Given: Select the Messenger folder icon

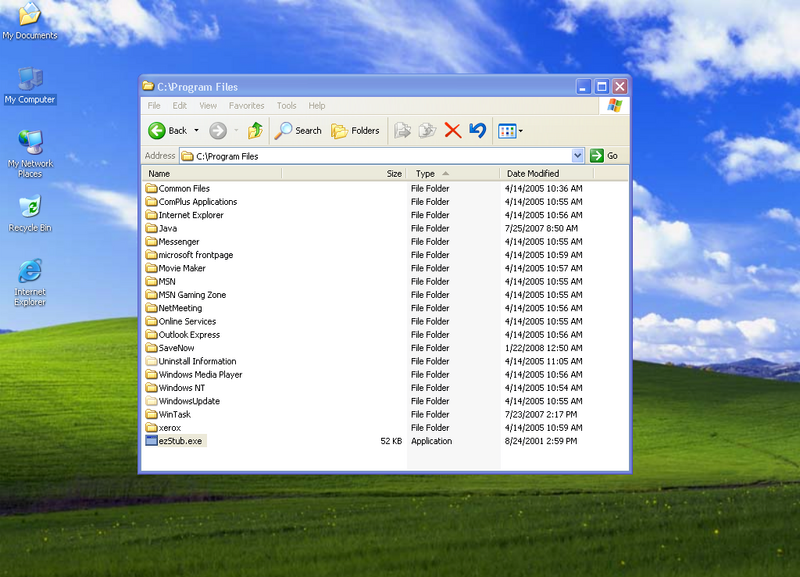Looking at the screenshot, I should coord(151,241).
